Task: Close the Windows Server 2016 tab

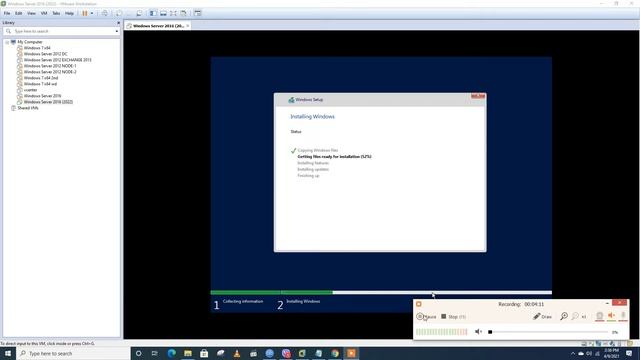Action: pyautogui.click(x=188, y=26)
